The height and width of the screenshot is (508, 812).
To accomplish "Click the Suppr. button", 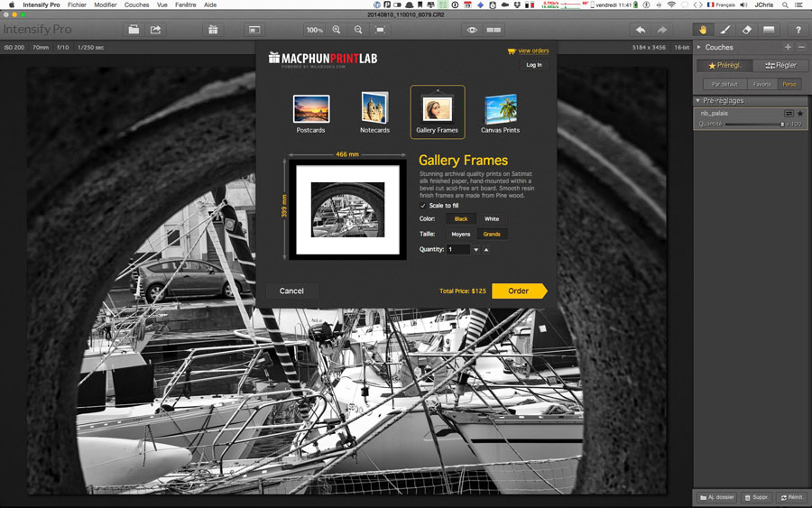I will tap(756, 497).
